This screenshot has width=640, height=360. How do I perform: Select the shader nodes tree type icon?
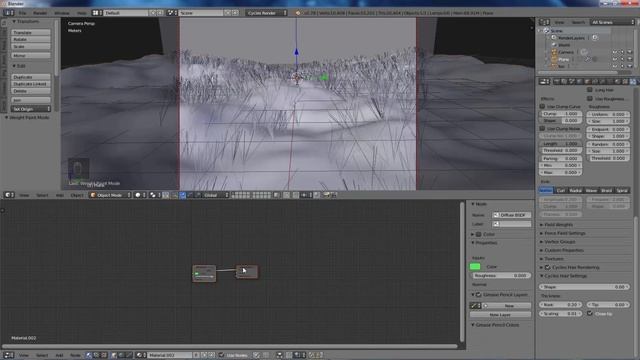89,355
